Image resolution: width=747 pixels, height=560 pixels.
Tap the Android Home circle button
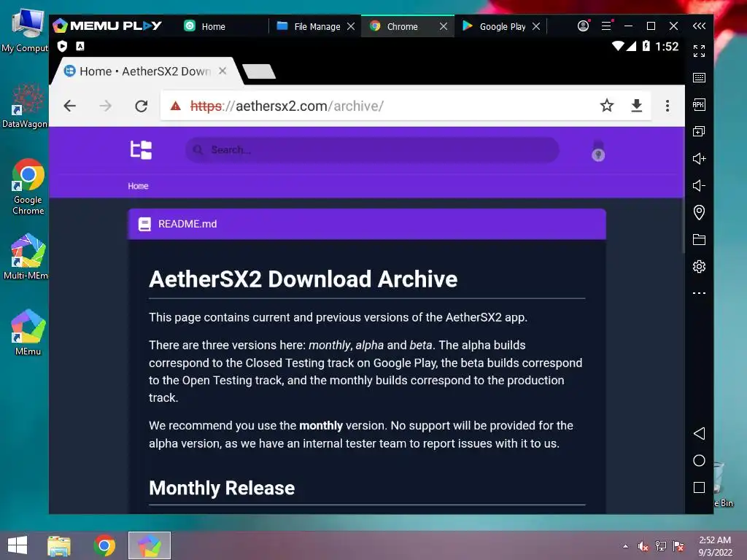699,461
